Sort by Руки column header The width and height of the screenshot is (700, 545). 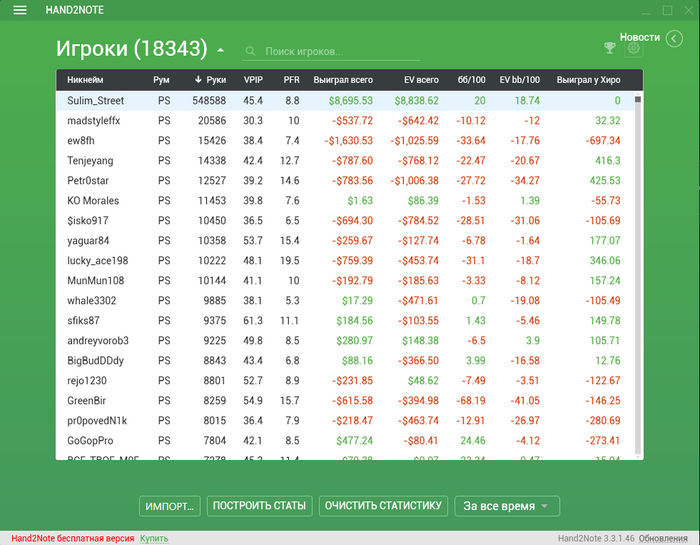tap(210, 80)
